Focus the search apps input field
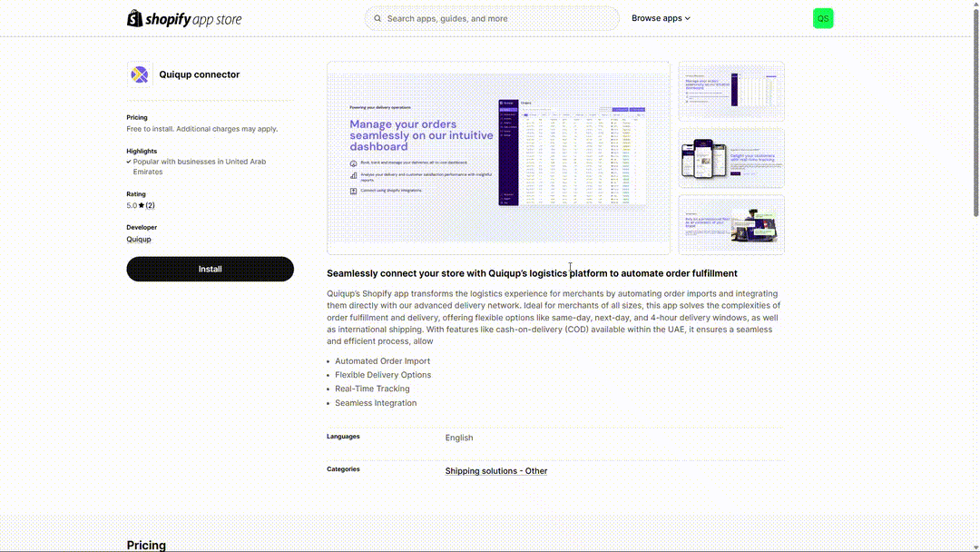The image size is (980, 552). 492,19
